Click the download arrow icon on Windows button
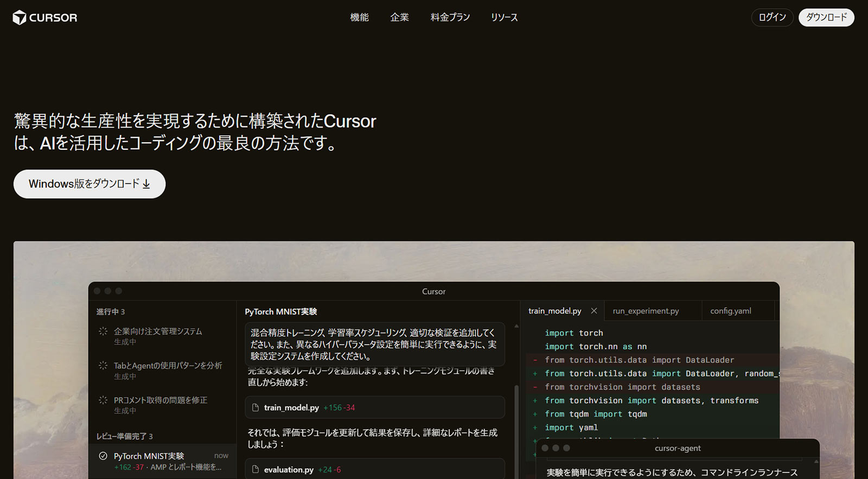Screen dimensions: 868x479 point(146,184)
